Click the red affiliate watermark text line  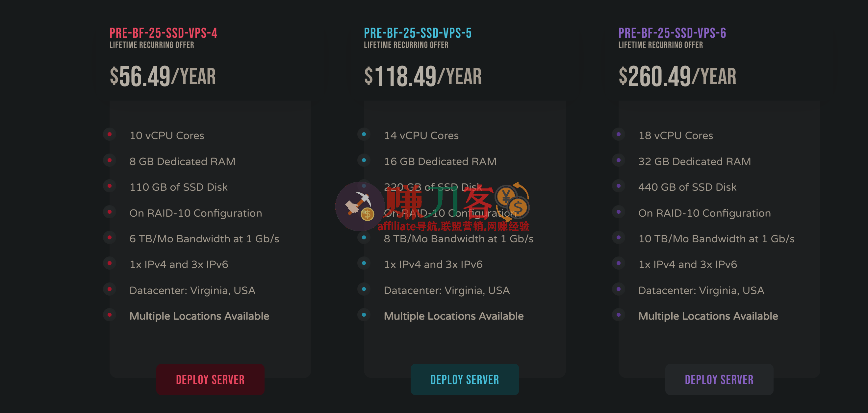coord(453,226)
